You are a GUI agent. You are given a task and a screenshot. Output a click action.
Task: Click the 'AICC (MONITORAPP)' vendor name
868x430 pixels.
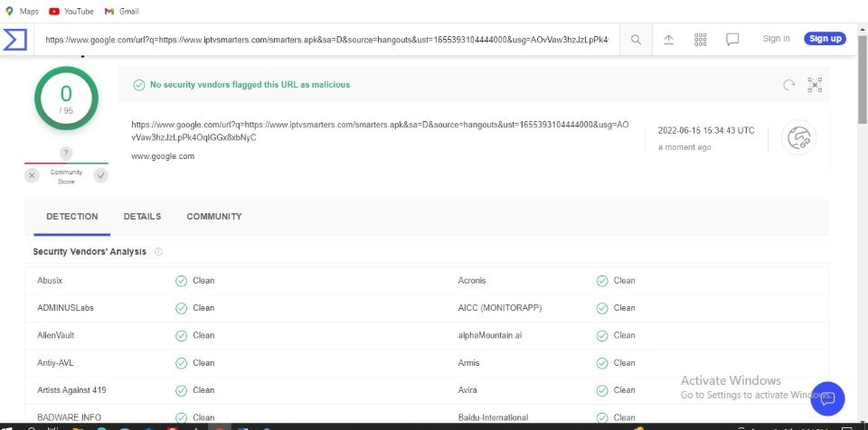pos(500,308)
